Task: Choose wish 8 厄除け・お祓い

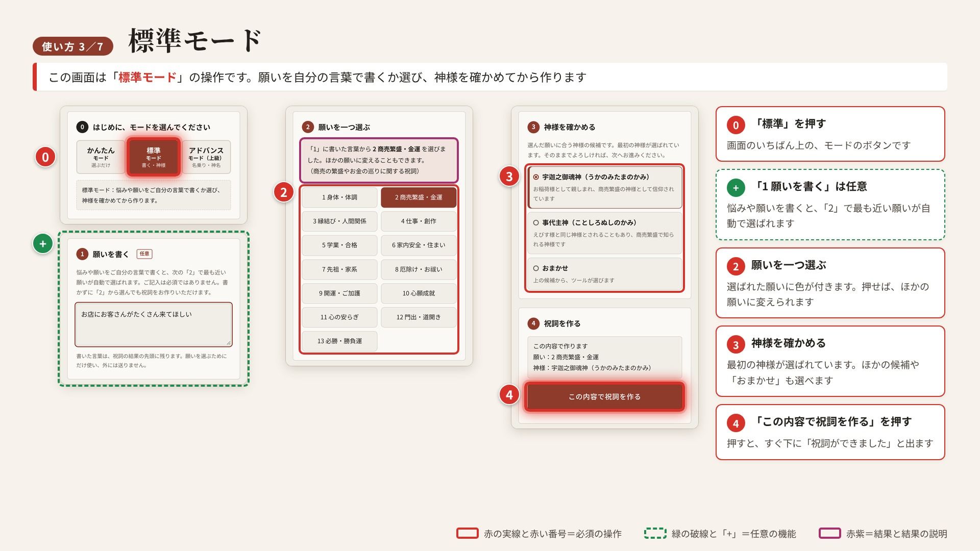Action: point(419,269)
